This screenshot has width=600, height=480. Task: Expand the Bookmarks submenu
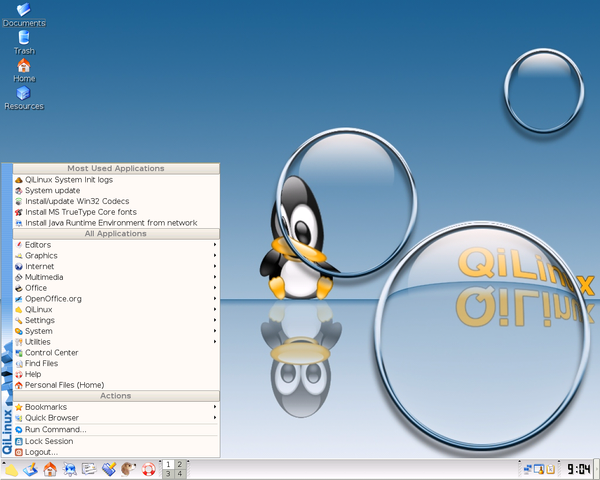coord(116,407)
